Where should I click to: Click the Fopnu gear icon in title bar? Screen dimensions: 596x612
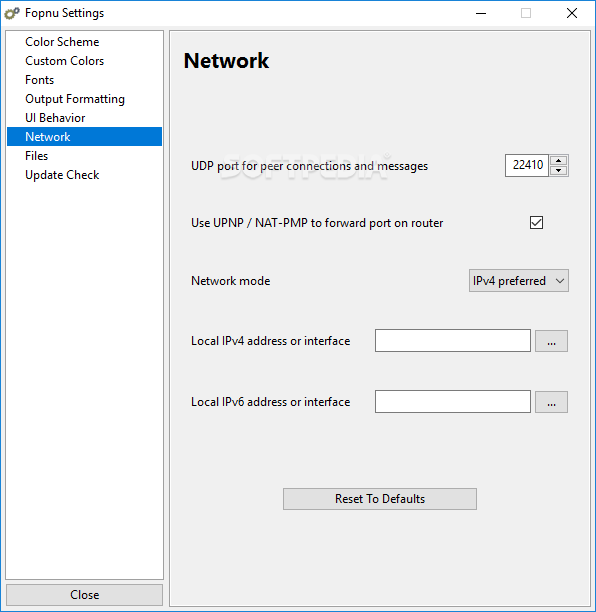pos(12,13)
